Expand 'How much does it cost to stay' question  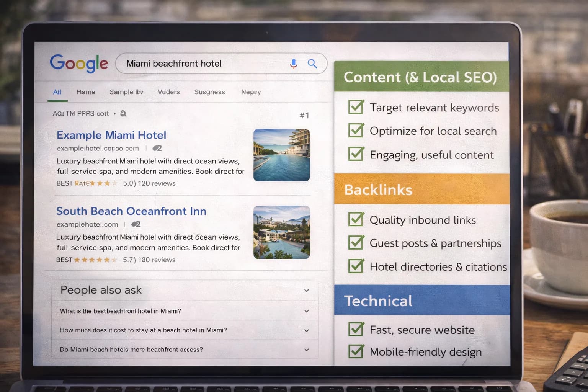point(185,330)
